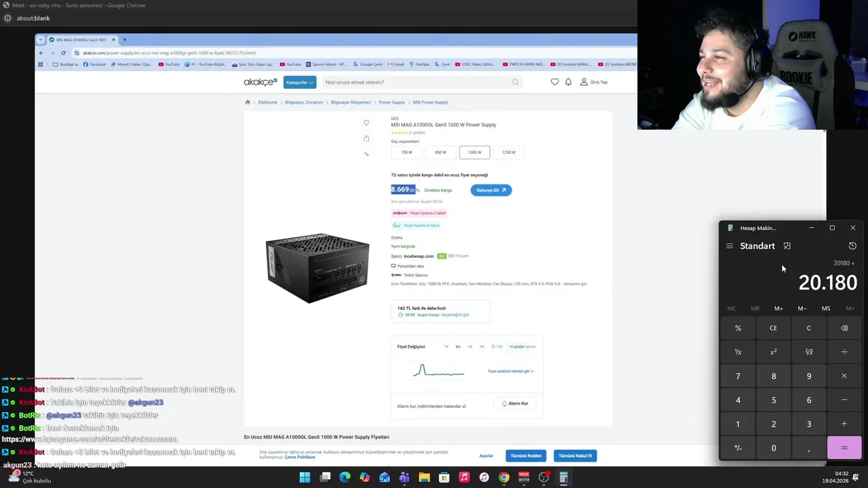
Task: Open a new tab in shared browser
Action: (x=124, y=40)
